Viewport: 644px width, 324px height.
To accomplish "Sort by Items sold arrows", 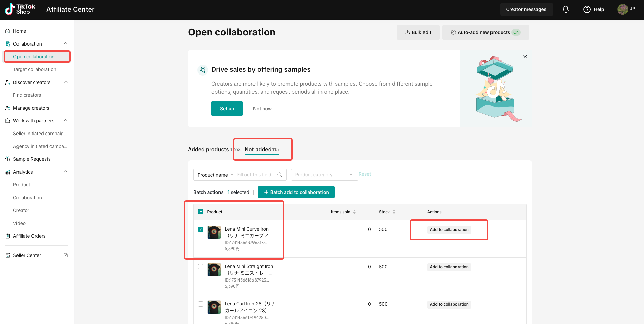I will (354, 212).
